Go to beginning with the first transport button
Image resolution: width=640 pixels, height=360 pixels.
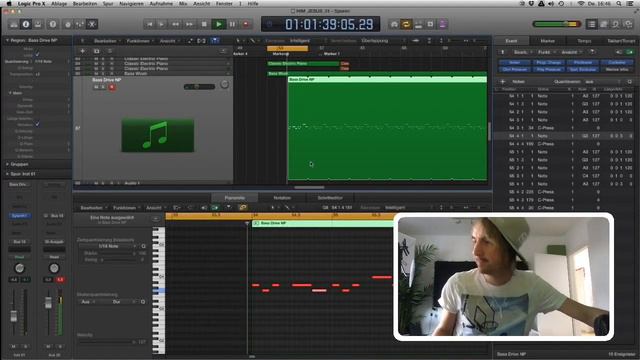149,24
